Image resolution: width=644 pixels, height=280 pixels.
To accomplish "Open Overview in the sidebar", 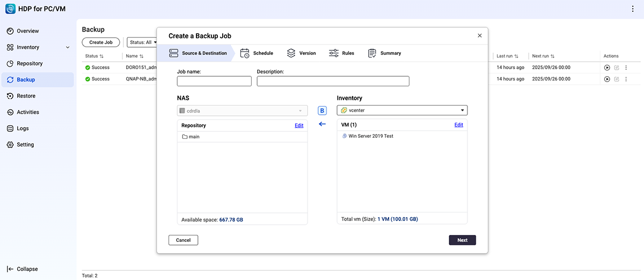I will point(27,31).
